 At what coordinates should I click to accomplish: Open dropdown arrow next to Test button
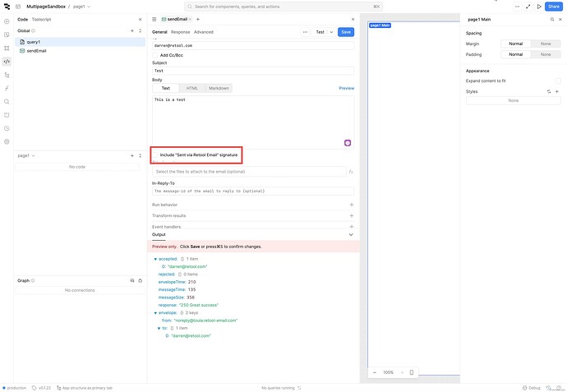click(331, 32)
